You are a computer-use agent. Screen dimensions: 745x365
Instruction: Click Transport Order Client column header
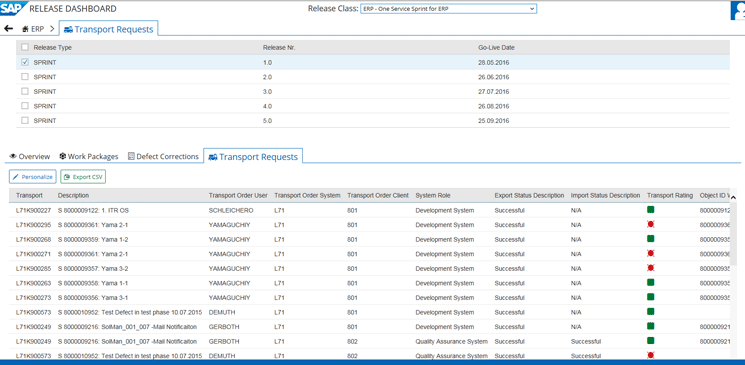(x=378, y=195)
